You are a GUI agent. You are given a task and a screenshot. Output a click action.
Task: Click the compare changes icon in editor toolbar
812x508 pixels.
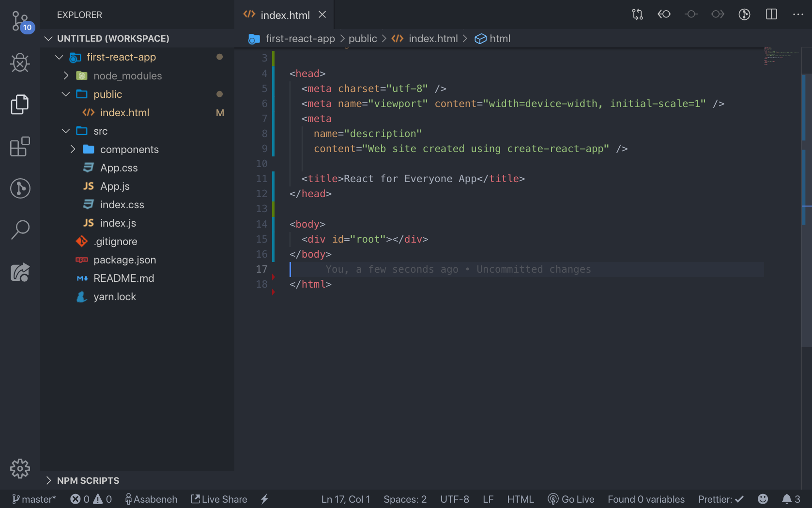click(638, 15)
